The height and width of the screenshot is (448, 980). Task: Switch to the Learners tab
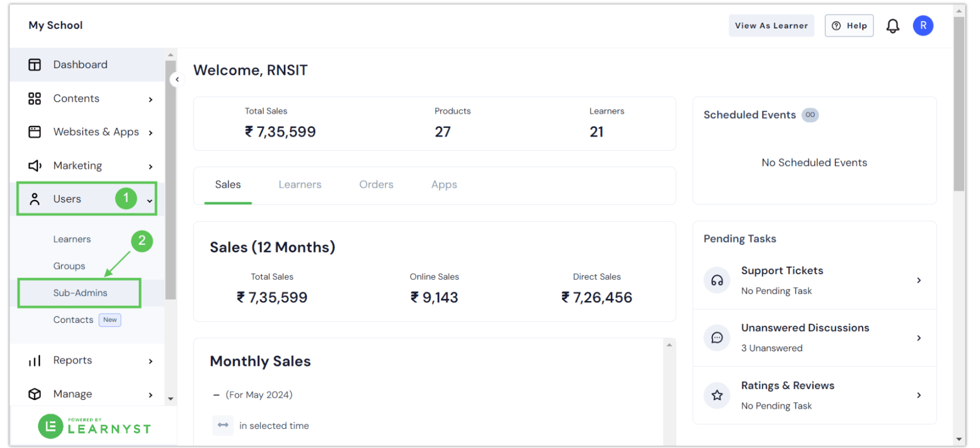(300, 185)
